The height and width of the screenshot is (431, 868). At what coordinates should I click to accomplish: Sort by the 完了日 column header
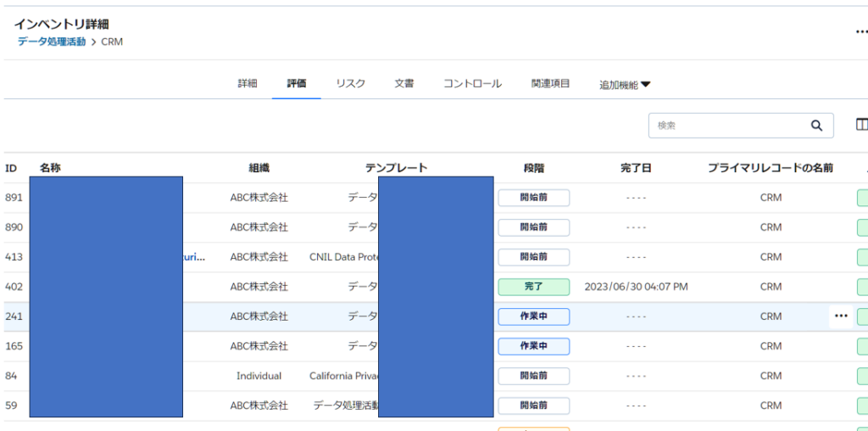(x=636, y=168)
